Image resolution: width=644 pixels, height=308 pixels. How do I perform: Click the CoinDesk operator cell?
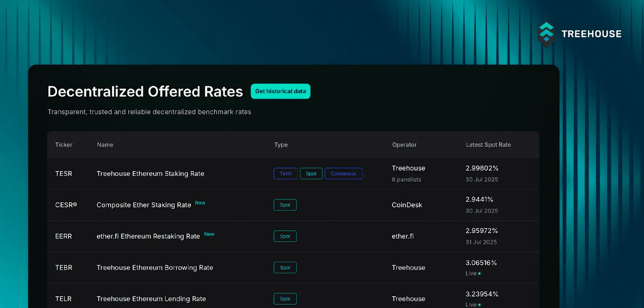pos(407,205)
